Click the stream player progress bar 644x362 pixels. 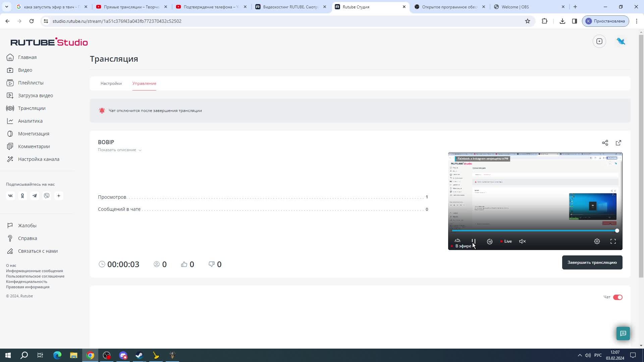(533, 231)
